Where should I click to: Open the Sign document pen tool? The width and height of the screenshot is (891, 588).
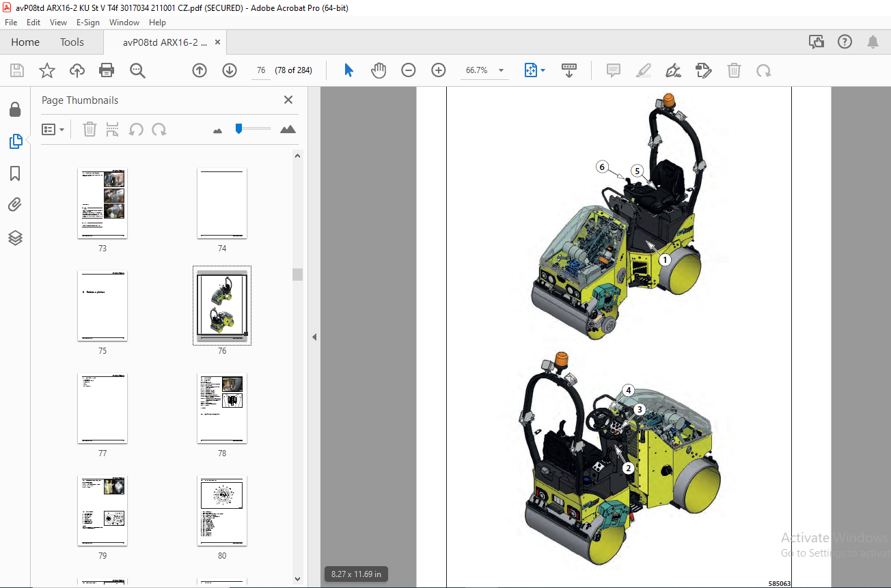(x=674, y=70)
